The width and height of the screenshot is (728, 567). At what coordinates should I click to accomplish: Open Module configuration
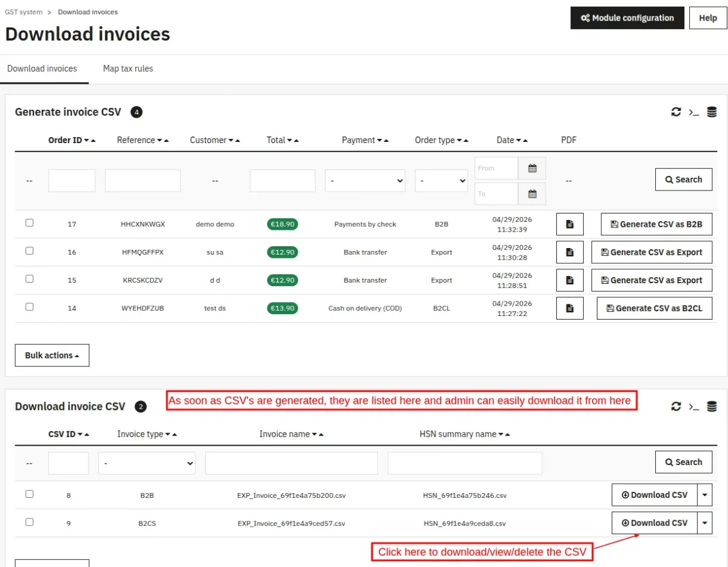[627, 18]
